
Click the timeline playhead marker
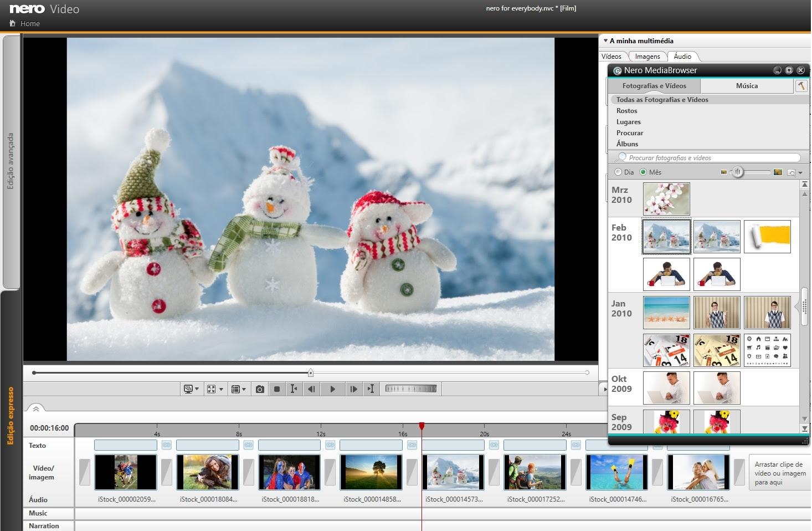[x=422, y=426]
